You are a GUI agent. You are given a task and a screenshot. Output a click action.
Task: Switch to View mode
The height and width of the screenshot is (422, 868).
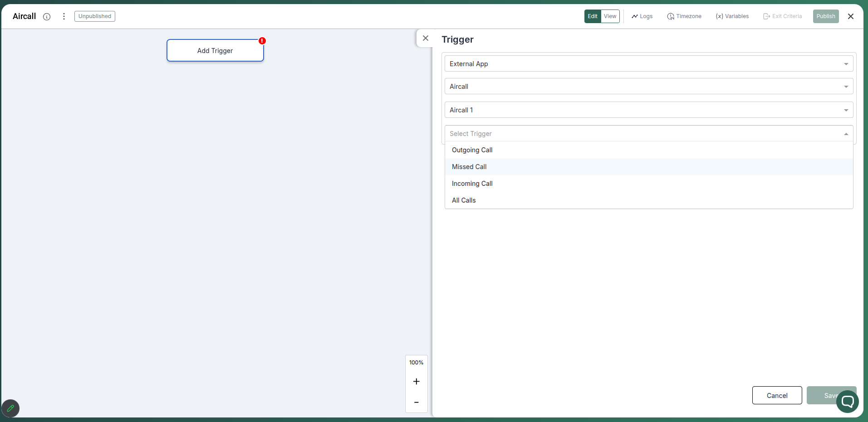click(x=610, y=16)
